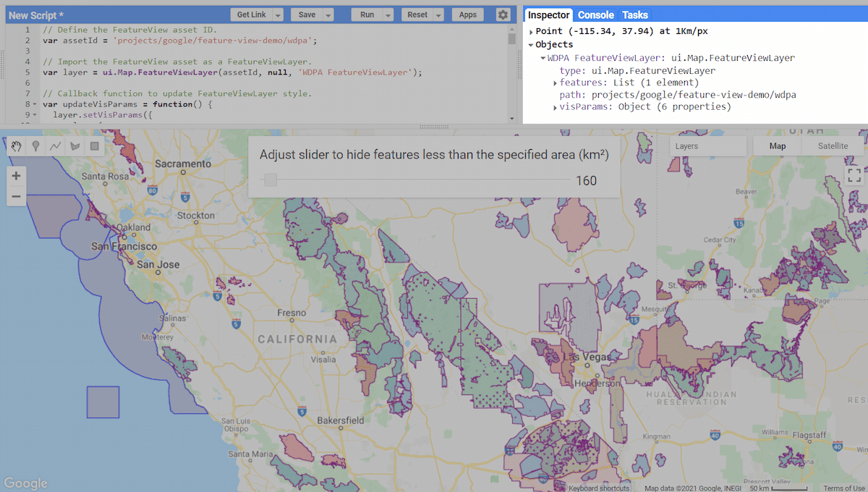Switch map to Satellite view
868x492 pixels.
pyautogui.click(x=833, y=146)
